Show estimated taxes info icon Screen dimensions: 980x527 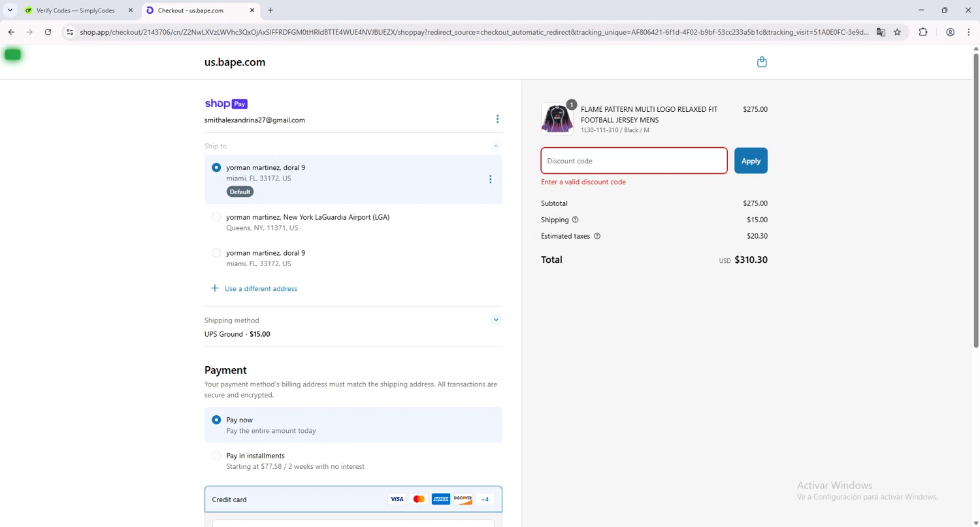pos(597,236)
